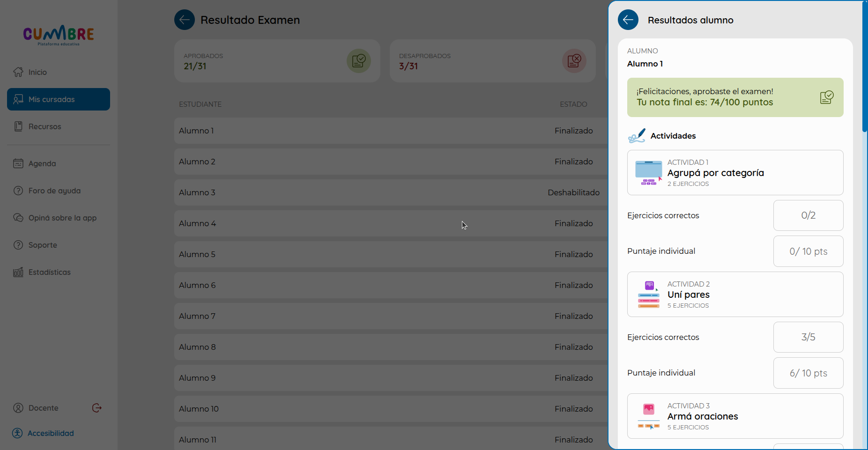Click the Foro de ayuda question icon
868x450 pixels.
click(18, 191)
